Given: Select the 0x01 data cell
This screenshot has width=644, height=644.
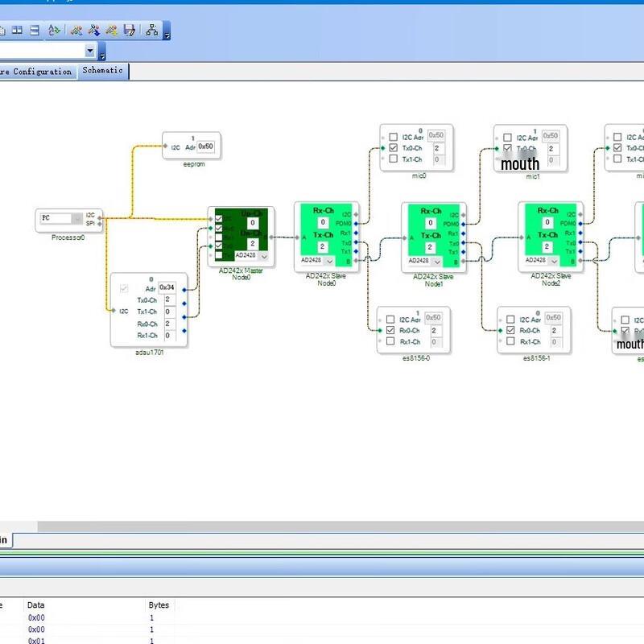Looking at the screenshot, I should (36, 640).
